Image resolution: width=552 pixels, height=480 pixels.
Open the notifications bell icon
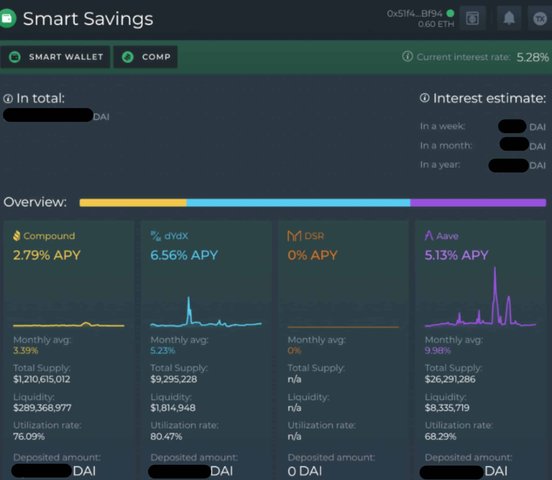(509, 18)
